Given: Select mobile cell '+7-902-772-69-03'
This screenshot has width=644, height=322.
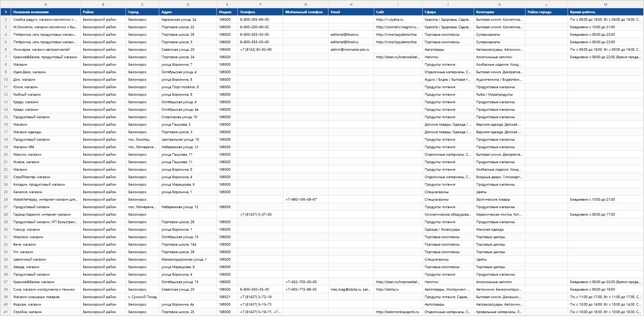Looking at the screenshot, I should point(306,290).
